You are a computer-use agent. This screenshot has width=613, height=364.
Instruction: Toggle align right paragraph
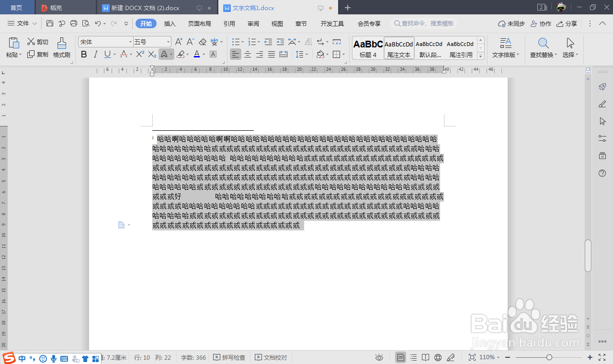click(260, 54)
